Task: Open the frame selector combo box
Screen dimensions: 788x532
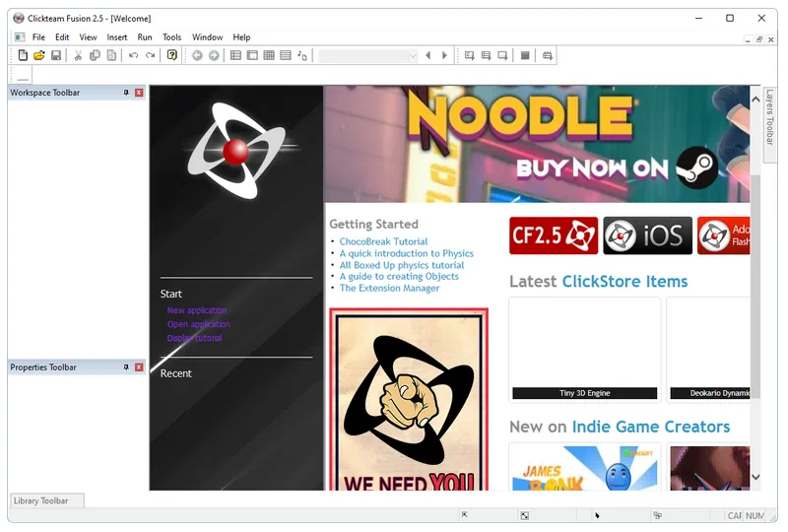Action: [367, 55]
